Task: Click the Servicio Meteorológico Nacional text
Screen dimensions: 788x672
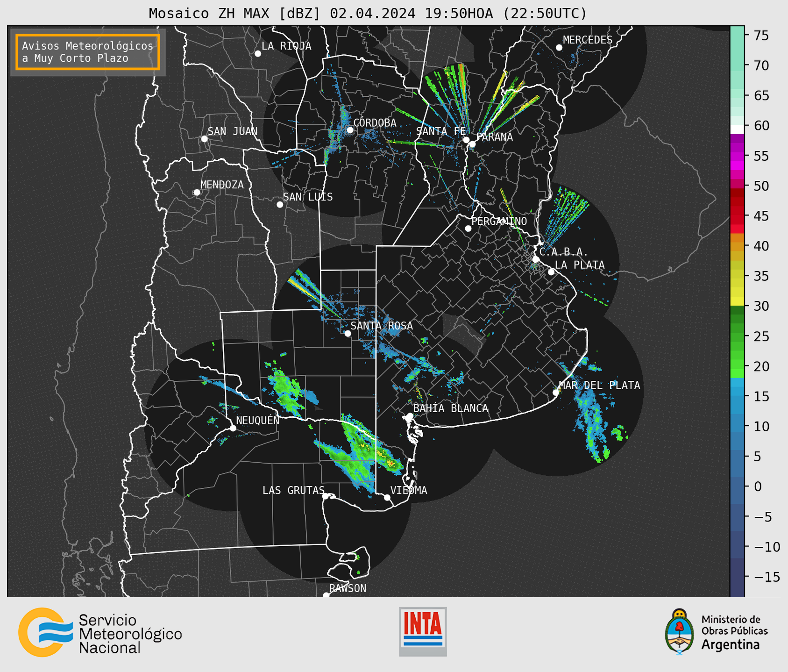Action: [x=130, y=634]
